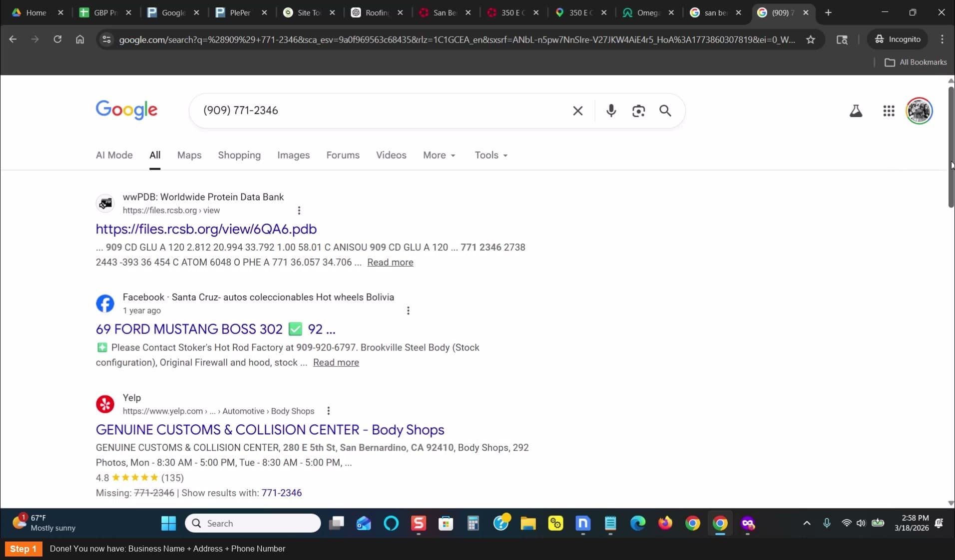Image resolution: width=955 pixels, height=560 pixels.
Task: Open the 69 Ford Mustang Boss 302 result
Action: [x=215, y=329]
